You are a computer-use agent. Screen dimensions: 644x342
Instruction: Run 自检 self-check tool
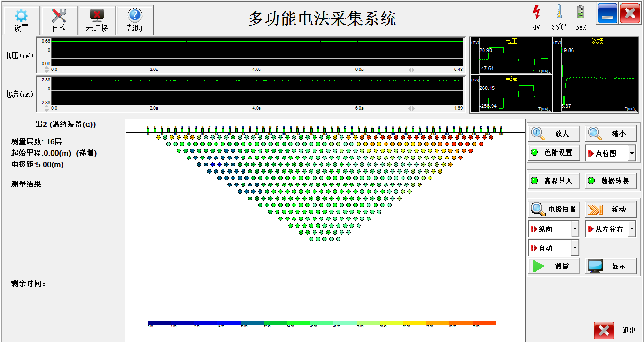click(59, 20)
